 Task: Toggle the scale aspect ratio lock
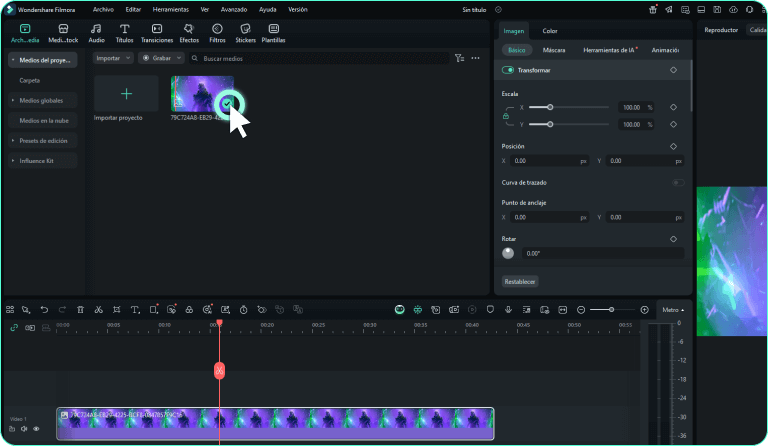click(505, 116)
